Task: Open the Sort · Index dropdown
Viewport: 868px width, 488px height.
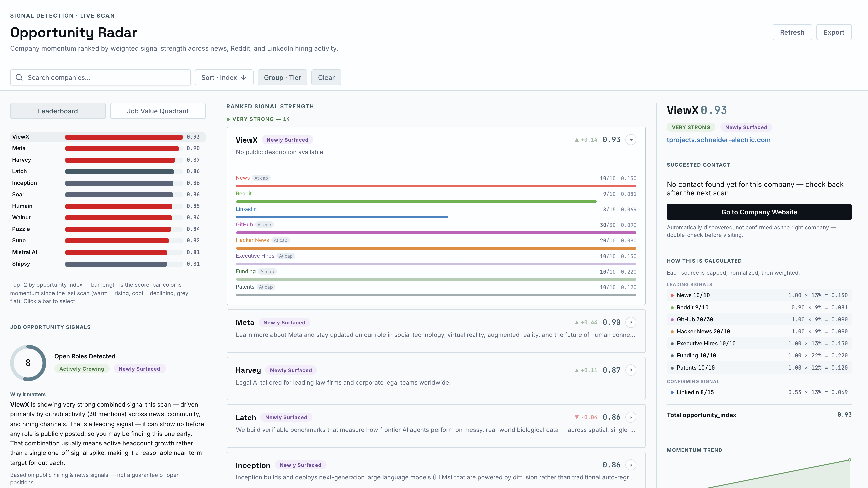Action: (x=224, y=78)
